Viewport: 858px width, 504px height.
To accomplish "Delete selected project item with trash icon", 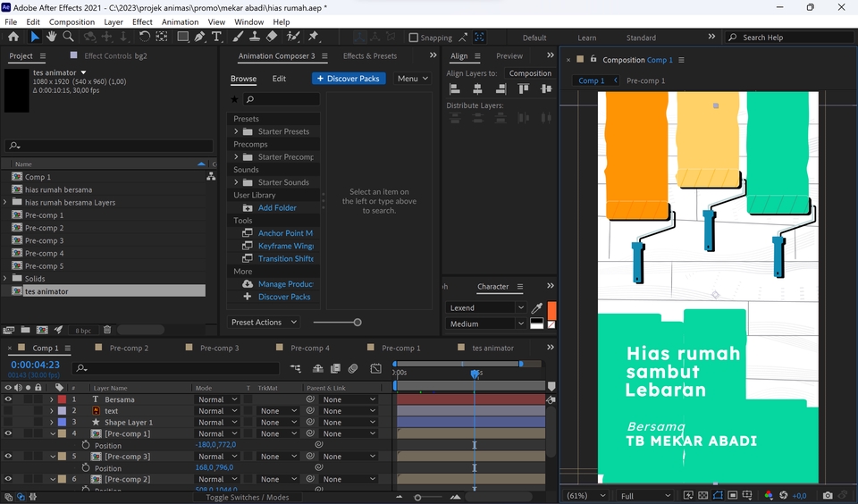I will [107, 330].
